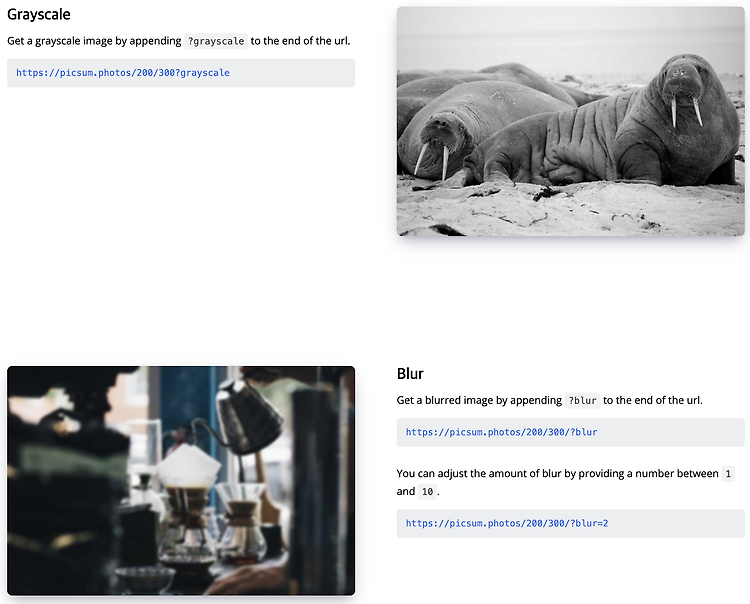Click the white coffee filter in photo
The image size is (750, 604).
click(188, 465)
